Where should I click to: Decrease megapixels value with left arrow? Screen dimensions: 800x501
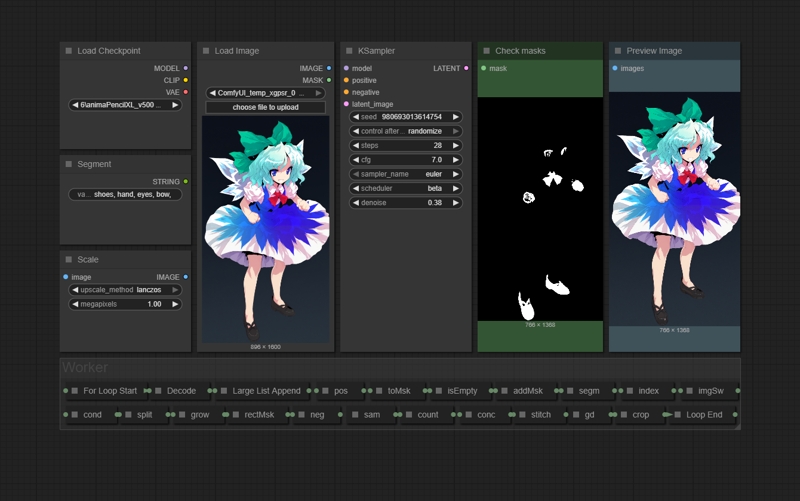click(76, 304)
